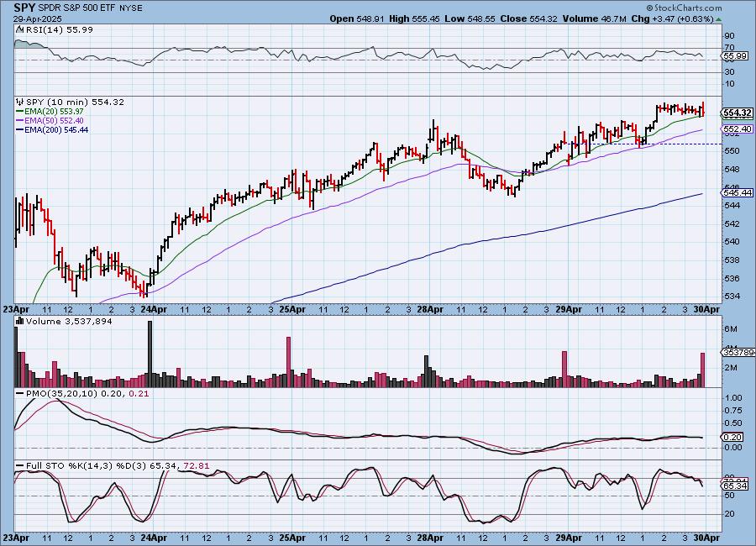This screenshot has height=546, width=756.
Task: Click the SPY (10 min) 554.32 legend
Action: pyautogui.click(x=76, y=102)
